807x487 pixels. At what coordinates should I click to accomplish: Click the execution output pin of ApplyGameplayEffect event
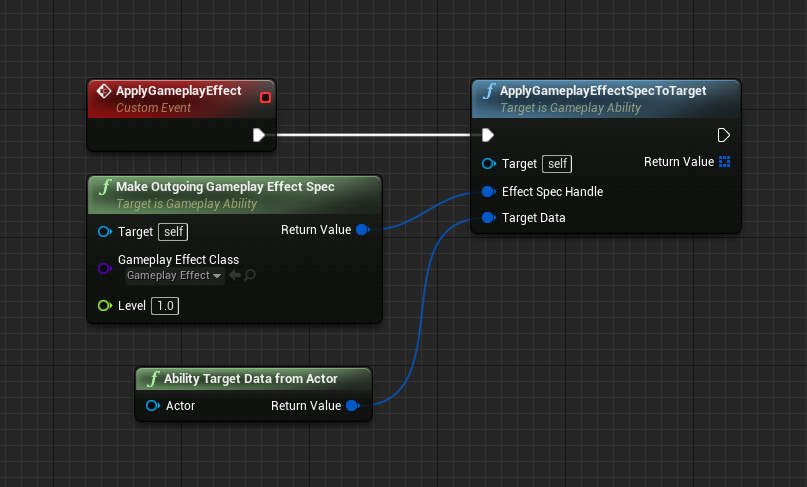(x=259, y=135)
